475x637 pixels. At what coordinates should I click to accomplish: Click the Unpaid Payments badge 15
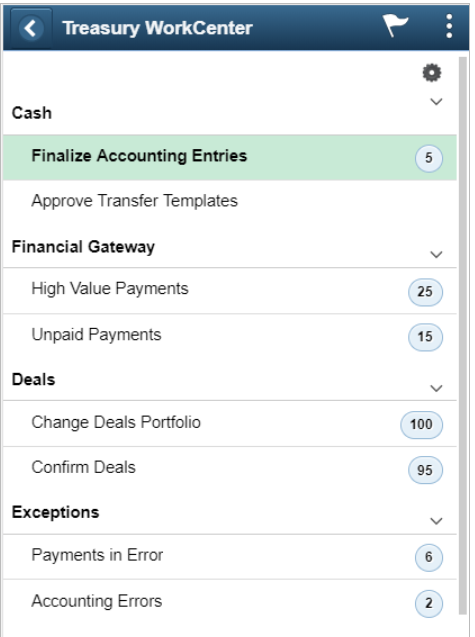(x=425, y=337)
